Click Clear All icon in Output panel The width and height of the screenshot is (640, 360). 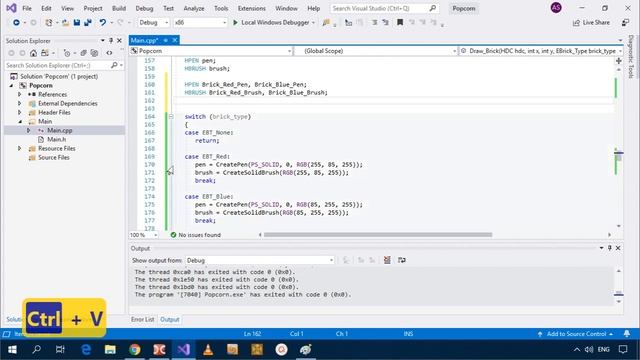tap(387, 260)
